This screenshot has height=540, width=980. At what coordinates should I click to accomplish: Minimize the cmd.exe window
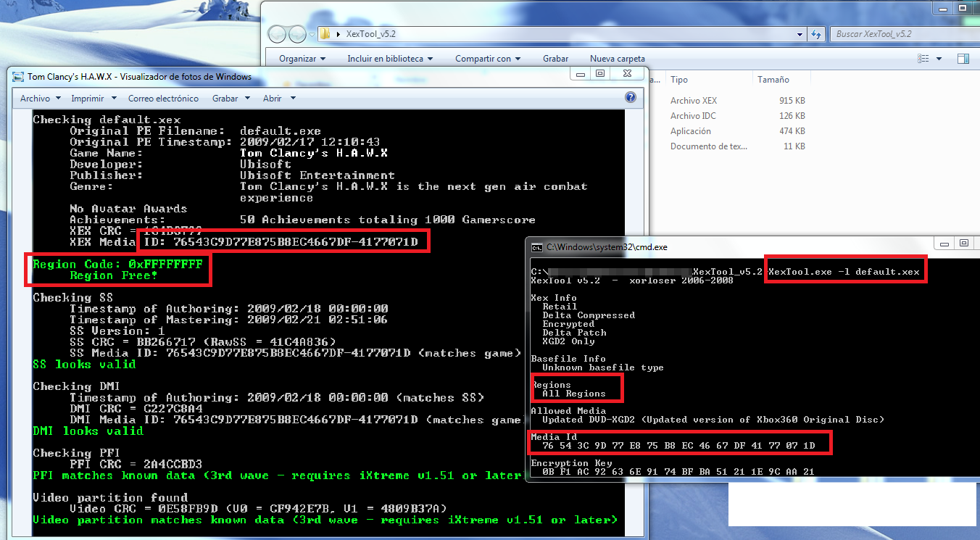click(x=944, y=244)
